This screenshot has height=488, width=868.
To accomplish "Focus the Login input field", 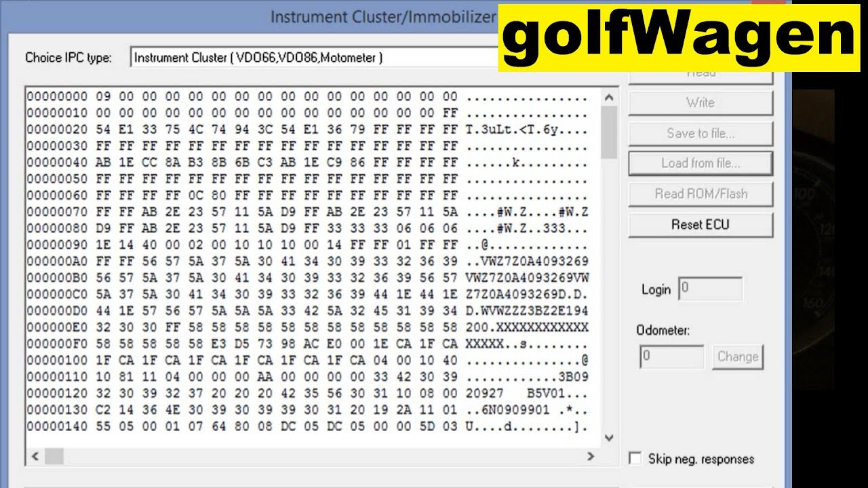I will click(710, 289).
